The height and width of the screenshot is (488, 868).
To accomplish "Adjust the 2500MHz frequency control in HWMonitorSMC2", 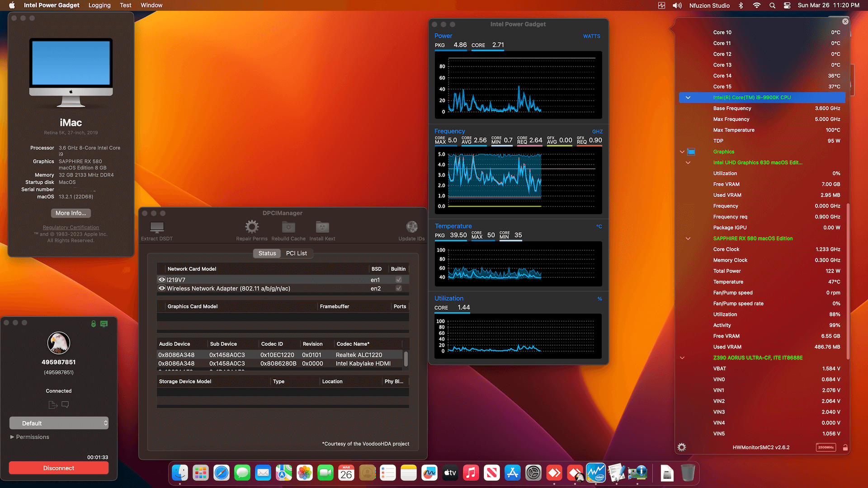I will click(826, 447).
